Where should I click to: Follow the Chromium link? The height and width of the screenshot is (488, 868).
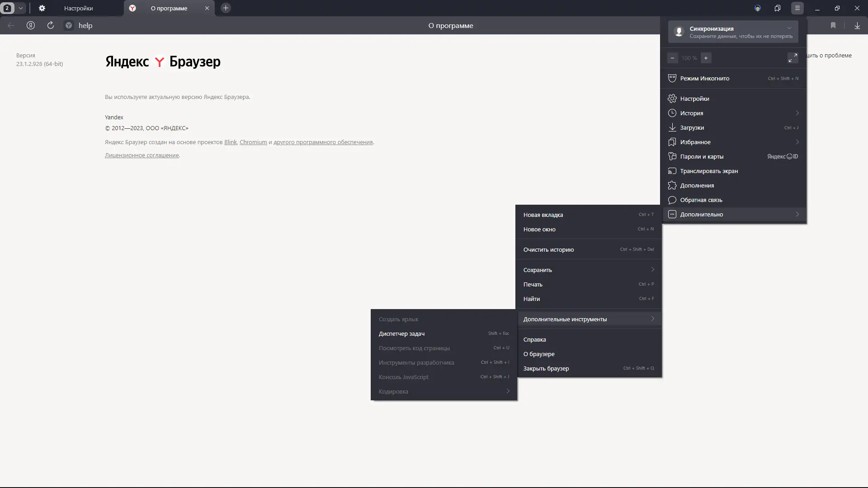coord(253,142)
